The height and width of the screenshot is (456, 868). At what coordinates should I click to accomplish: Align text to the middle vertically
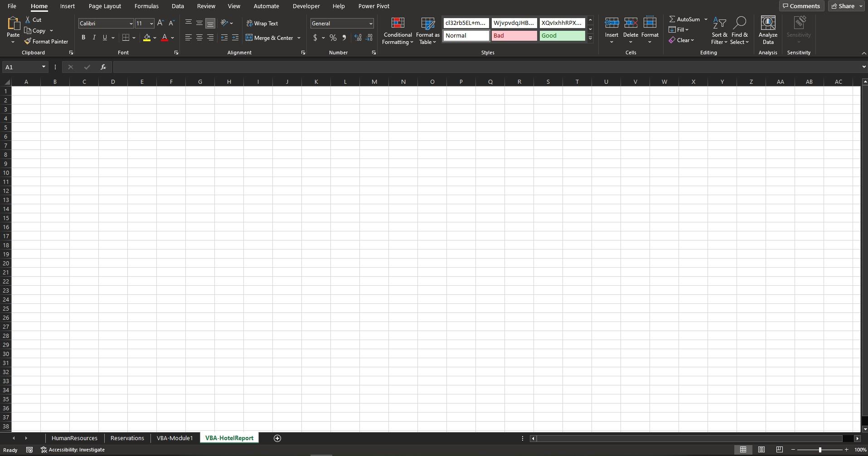pyautogui.click(x=199, y=23)
